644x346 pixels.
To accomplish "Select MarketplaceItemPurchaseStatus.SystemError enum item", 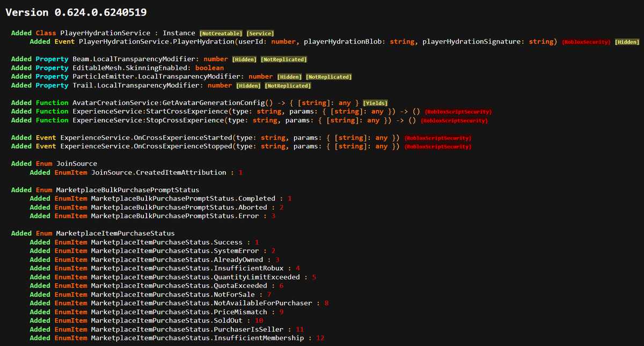I will coord(175,251).
